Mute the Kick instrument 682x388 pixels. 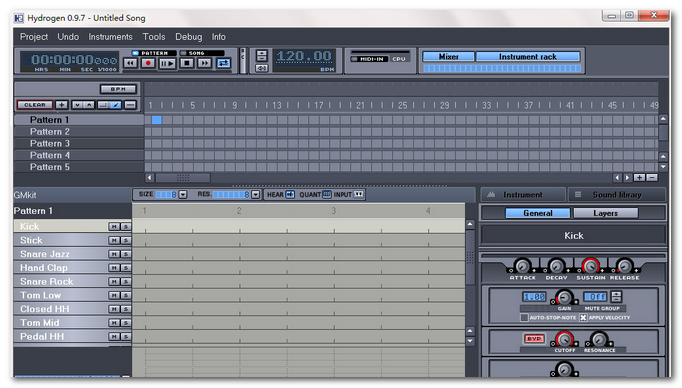[x=114, y=227]
